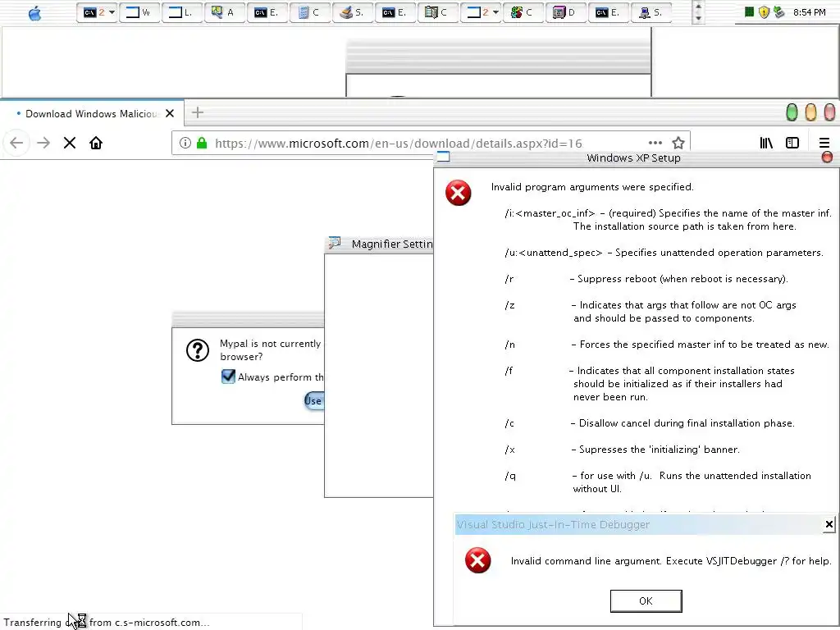Click OK in the Just-In-Time Debugger dialog
Image resolution: width=840 pixels, height=630 pixels.
(x=646, y=601)
